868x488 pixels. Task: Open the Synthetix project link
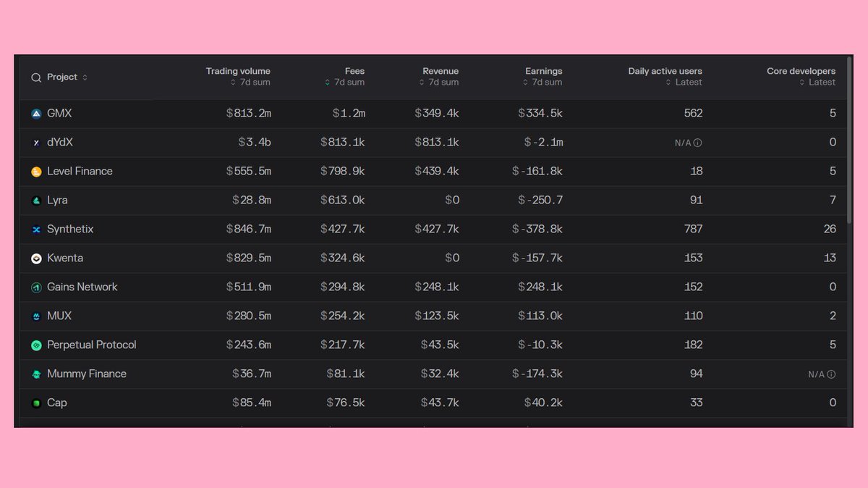tap(70, 230)
